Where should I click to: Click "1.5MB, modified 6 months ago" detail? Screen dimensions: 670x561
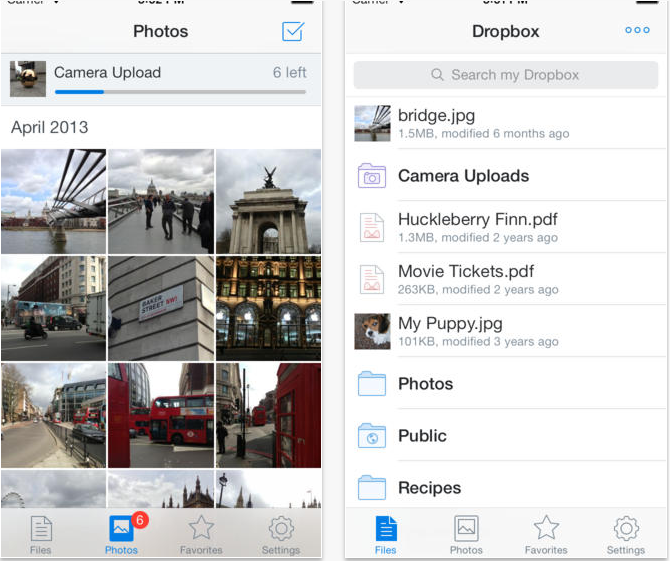[x=483, y=134]
